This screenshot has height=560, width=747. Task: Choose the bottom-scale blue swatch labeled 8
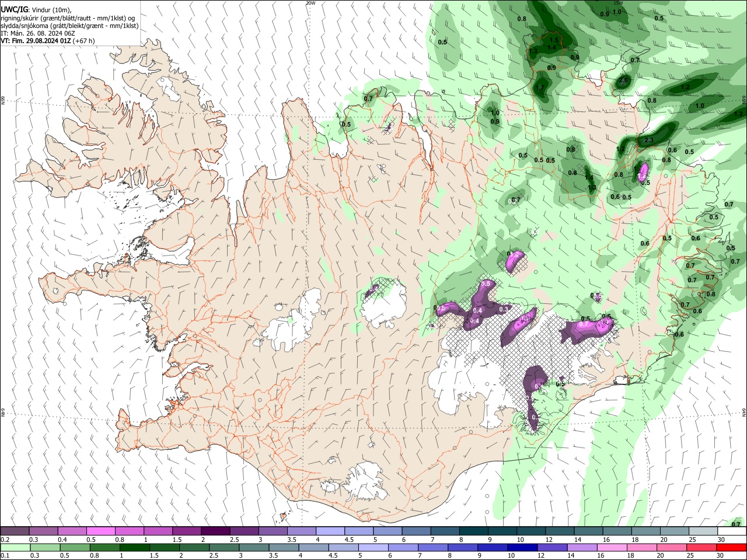(462, 547)
